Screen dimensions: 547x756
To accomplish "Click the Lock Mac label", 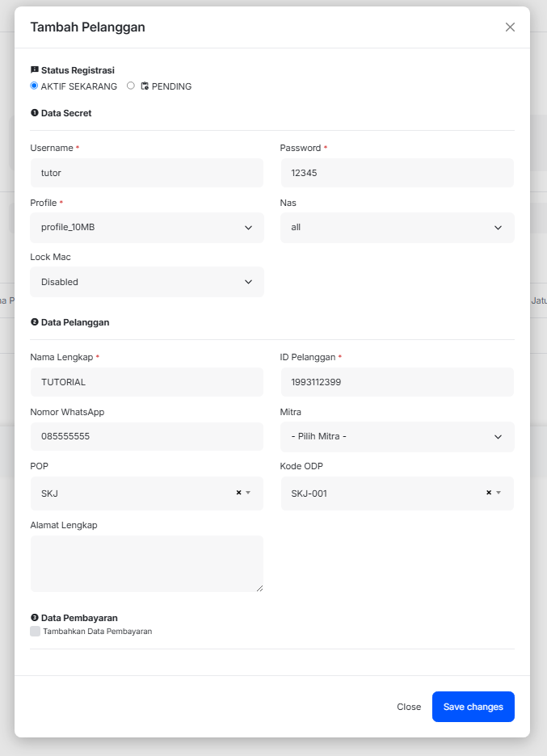I will (51, 257).
